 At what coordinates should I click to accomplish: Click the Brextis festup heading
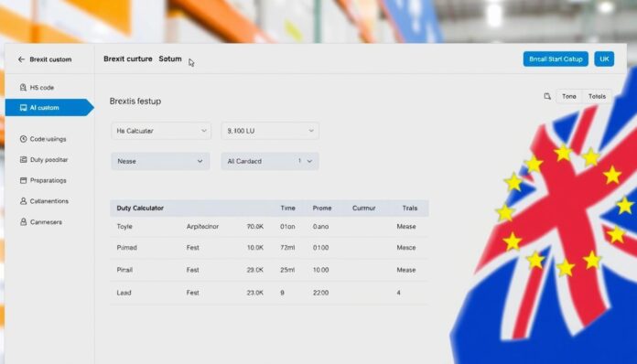pyautogui.click(x=135, y=101)
